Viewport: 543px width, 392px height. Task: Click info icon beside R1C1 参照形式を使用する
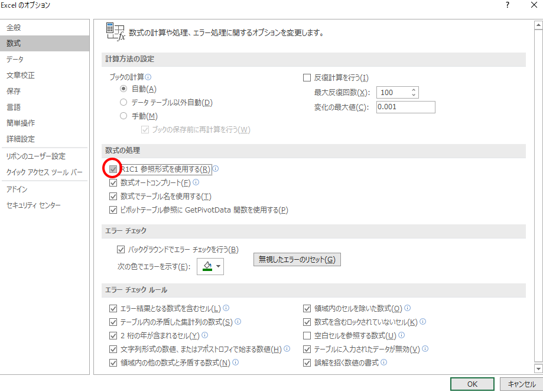216,168
